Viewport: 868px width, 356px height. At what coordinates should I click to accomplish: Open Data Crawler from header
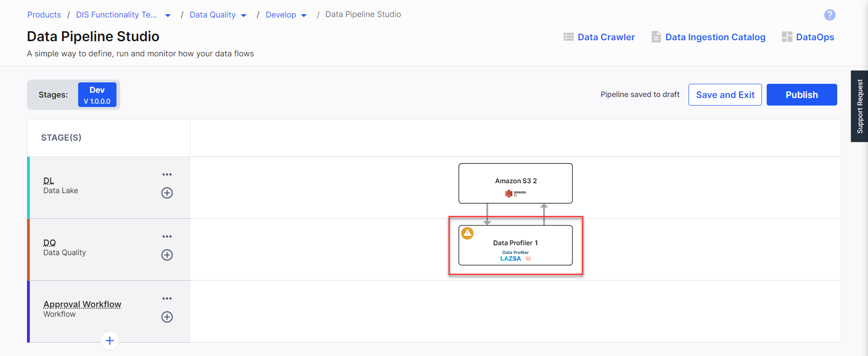599,37
